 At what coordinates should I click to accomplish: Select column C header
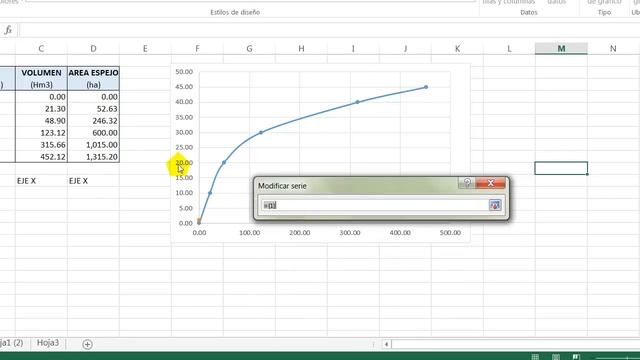click(41, 49)
